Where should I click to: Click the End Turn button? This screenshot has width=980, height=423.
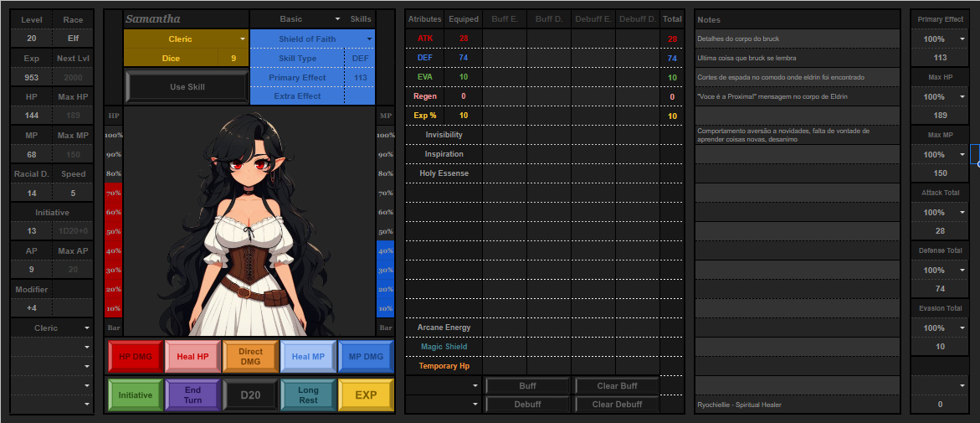[x=193, y=395]
